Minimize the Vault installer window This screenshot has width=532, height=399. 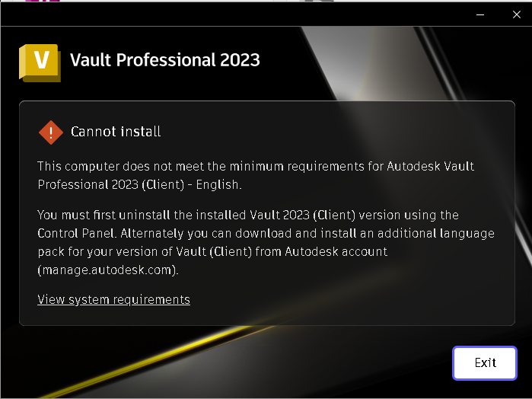pyautogui.click(x=480, y=14)
